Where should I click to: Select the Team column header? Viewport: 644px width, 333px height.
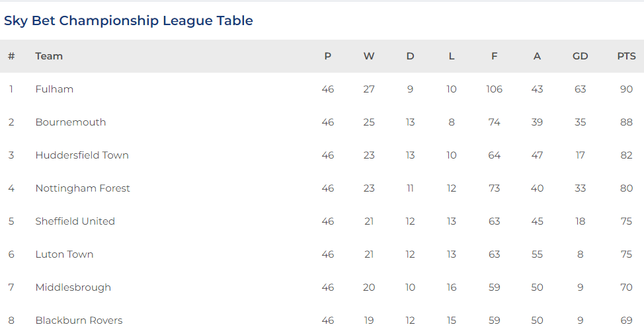click(49, 56)
